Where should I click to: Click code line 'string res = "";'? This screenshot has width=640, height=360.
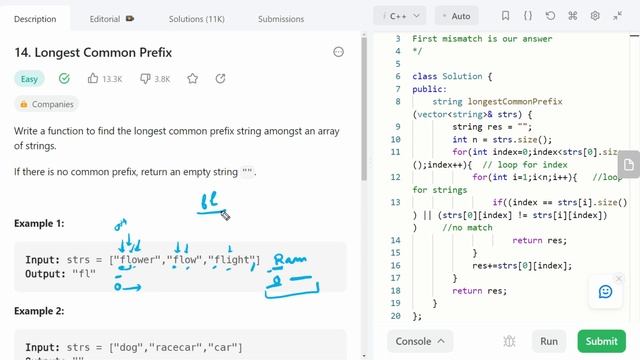coord(492,127)
